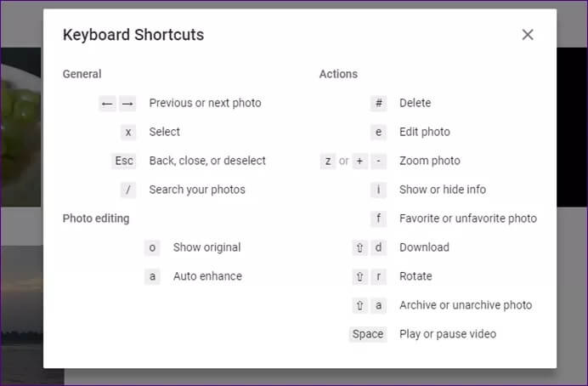Click the '/' key badge for search

click(x=128, y=190)
